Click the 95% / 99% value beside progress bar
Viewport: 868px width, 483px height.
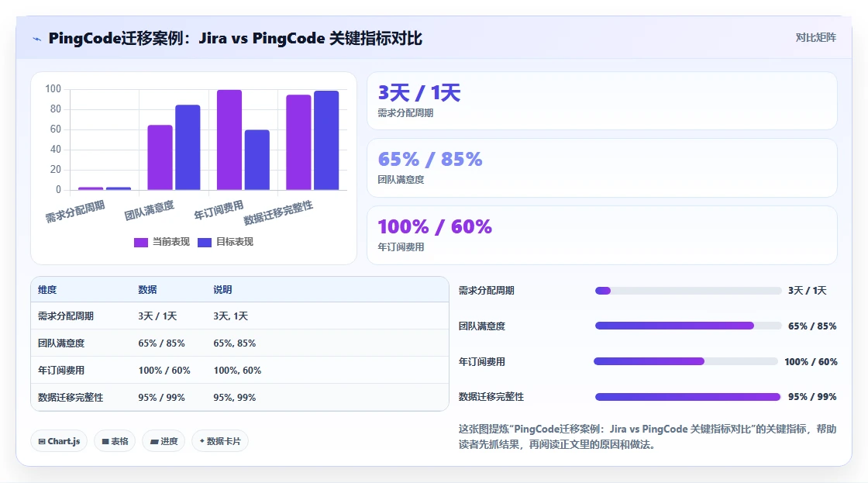click(x=812, y=397)
